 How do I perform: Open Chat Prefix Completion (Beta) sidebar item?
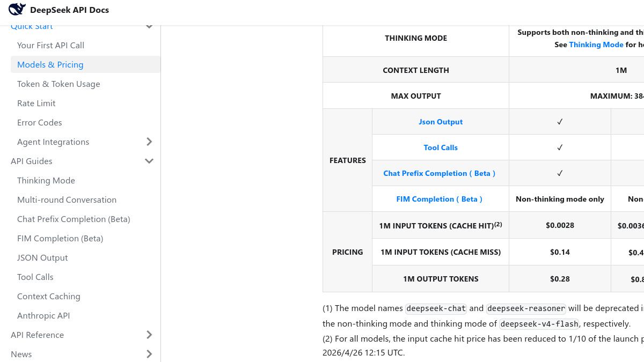click(x=74, y=219)
